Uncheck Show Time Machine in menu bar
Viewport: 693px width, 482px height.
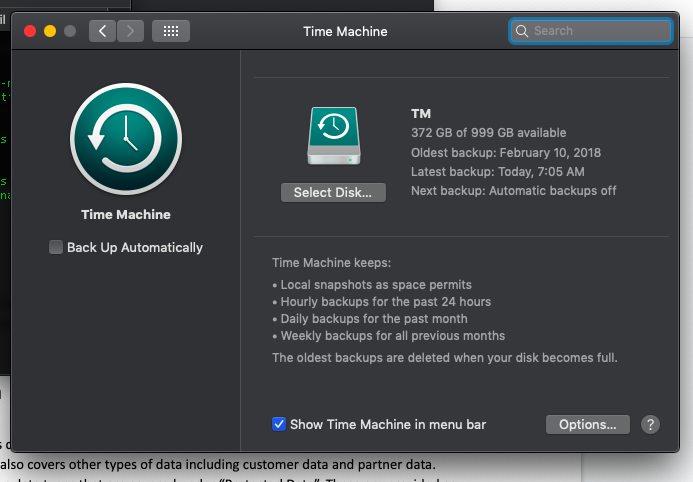[279, 425]
